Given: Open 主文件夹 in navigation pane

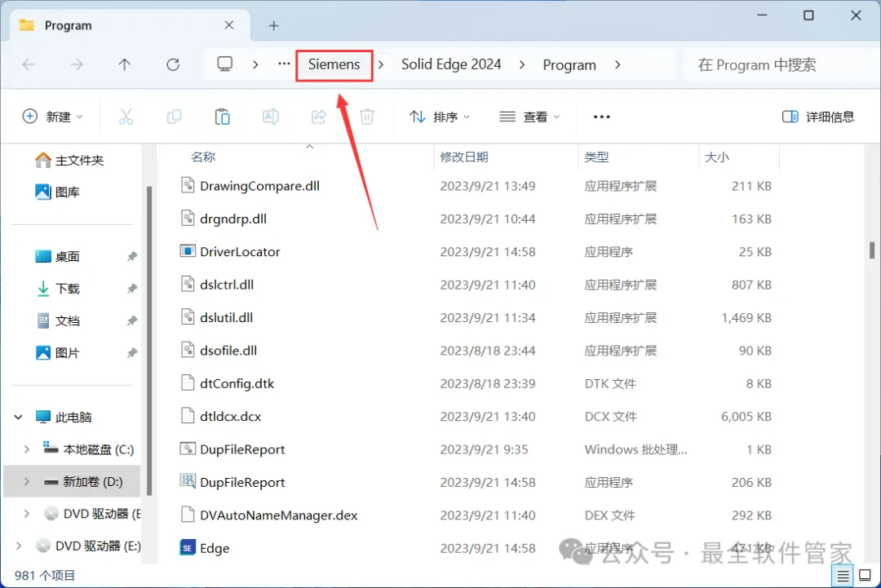Looking at the screenshot, I should [x=69, y=161].
